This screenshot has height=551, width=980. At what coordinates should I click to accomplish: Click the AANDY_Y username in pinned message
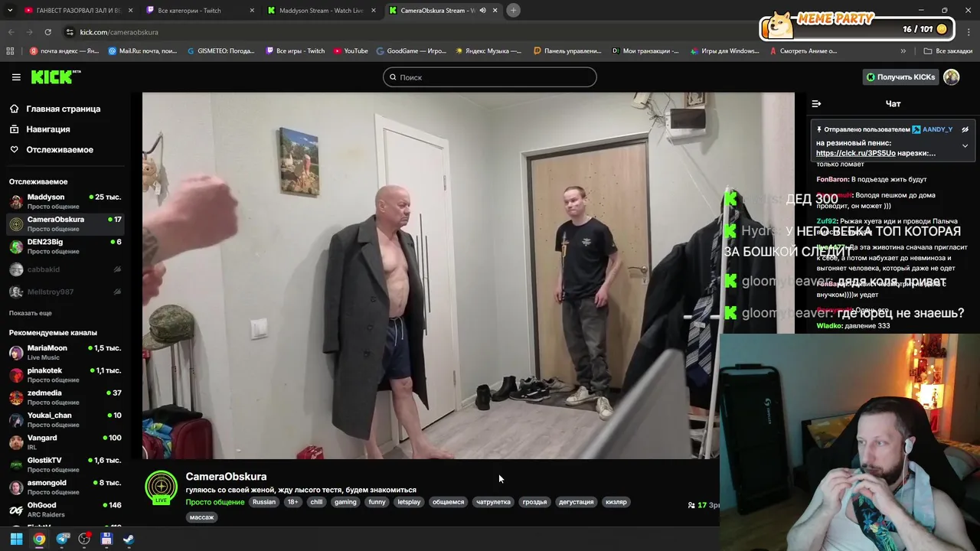click(x=938, y=129)
